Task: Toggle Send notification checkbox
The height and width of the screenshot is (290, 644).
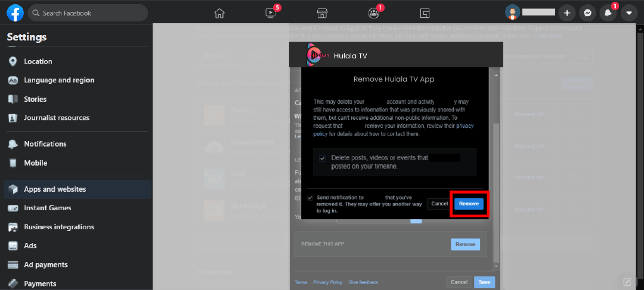Action: tap(310, 197)
